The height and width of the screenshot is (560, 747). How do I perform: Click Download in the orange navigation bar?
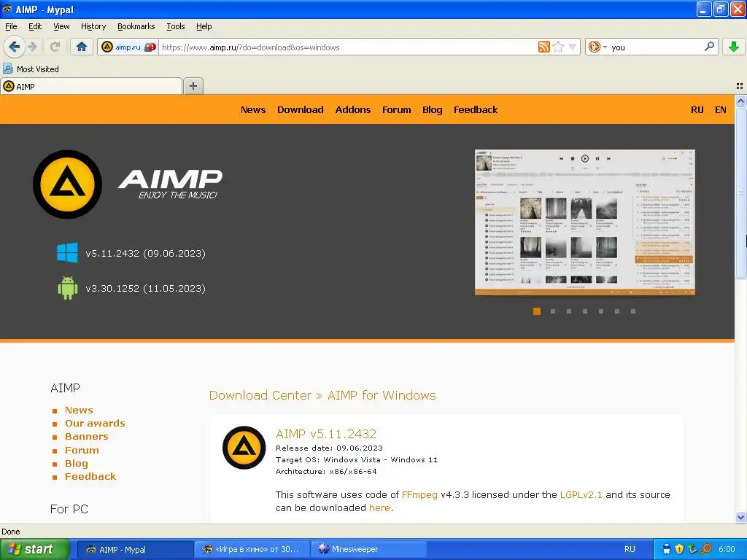pyautogui.click(x=300, y=109)
